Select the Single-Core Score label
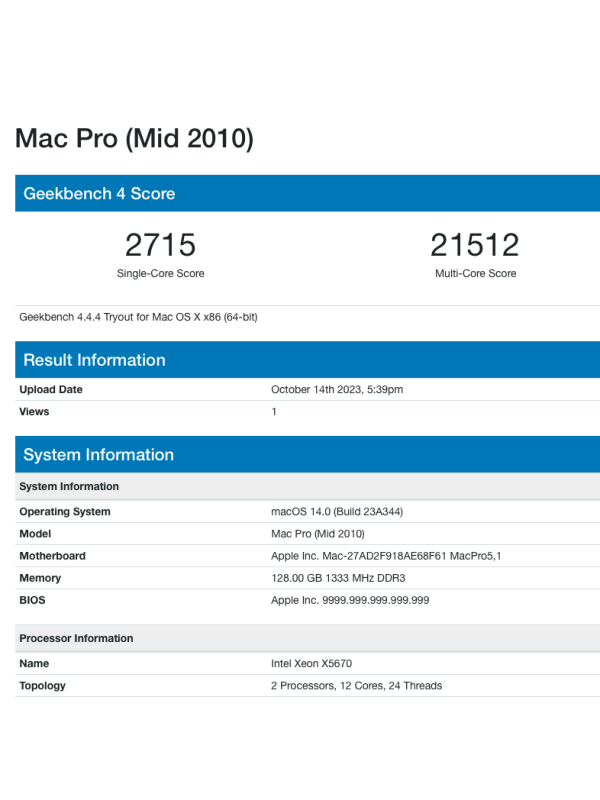This screenshot has height=800, width=600. pos(160,274)
